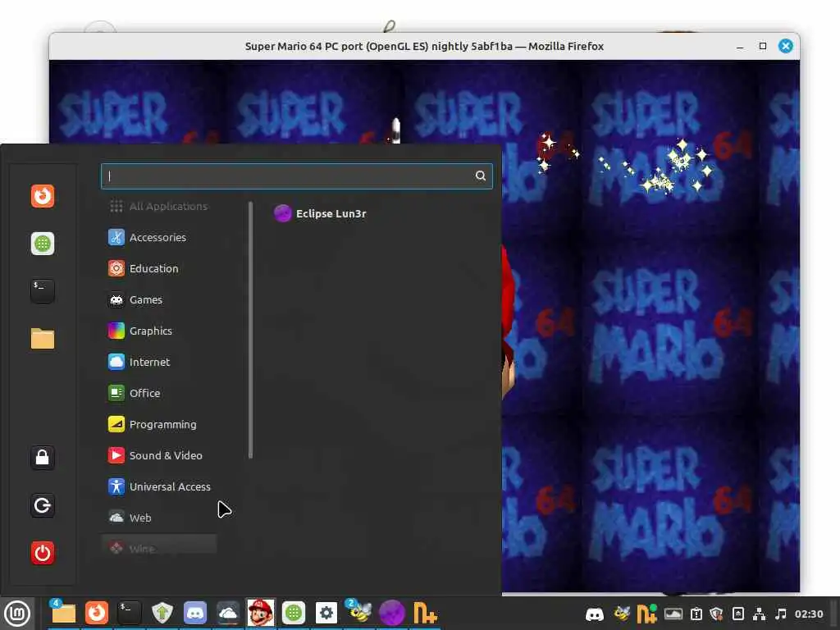Open Firefox on the taskbar
Screen dimensions: 840x630
pyautogui.click(x=97, y=613)
